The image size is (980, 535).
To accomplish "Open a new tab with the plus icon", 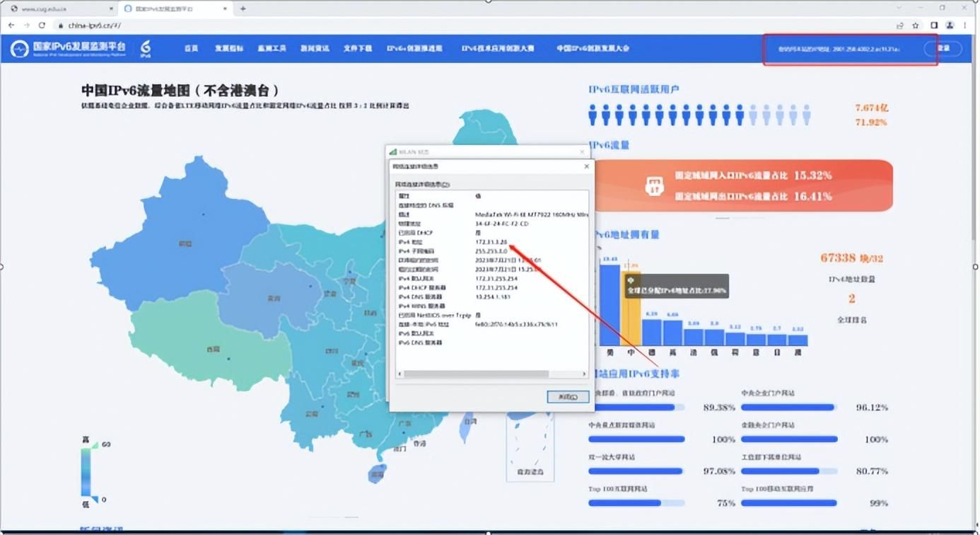I will 243,8.
